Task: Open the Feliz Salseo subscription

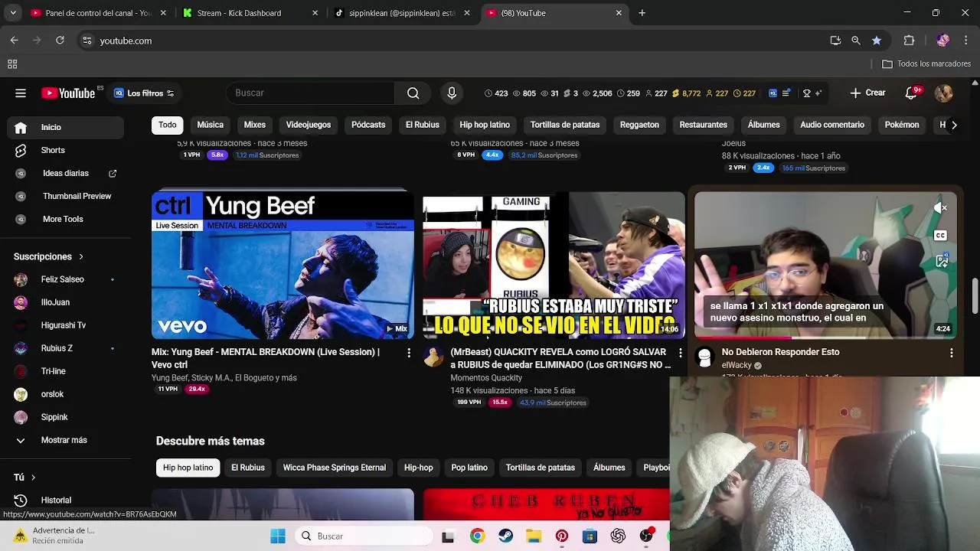Action: click(x=67, y=279)
